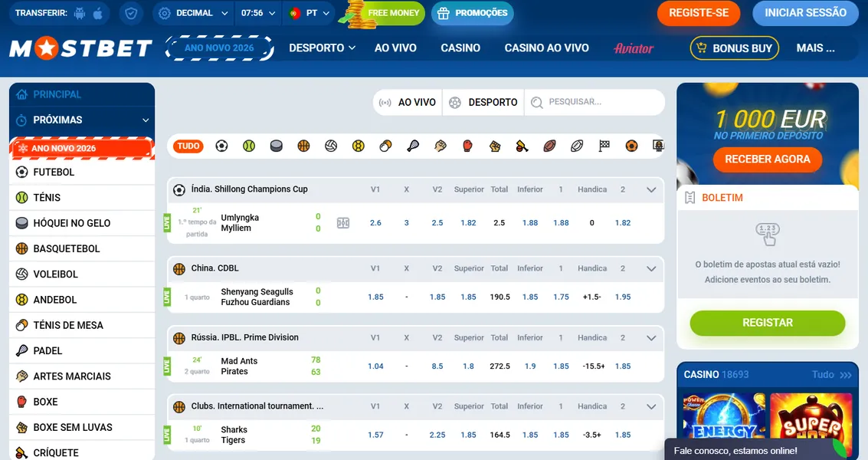The image size is (868, 460).
Task: Open the AO VIVO live filter toggle
Action: click(x=407, y=102)
